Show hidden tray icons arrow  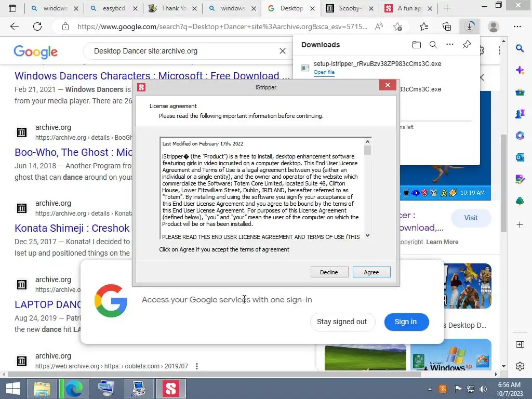click(430, 389)
